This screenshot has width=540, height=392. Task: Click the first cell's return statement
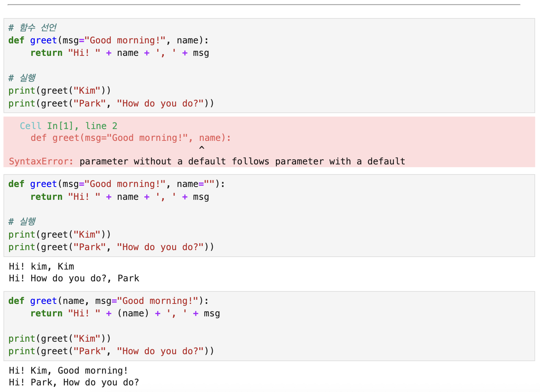(x=120, y=53)
